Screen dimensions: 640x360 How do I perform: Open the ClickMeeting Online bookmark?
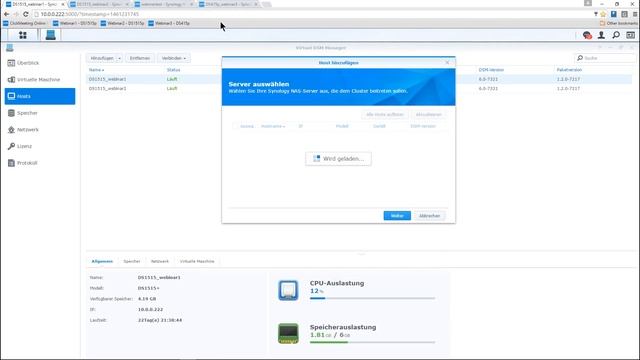[x=24, y=23]
